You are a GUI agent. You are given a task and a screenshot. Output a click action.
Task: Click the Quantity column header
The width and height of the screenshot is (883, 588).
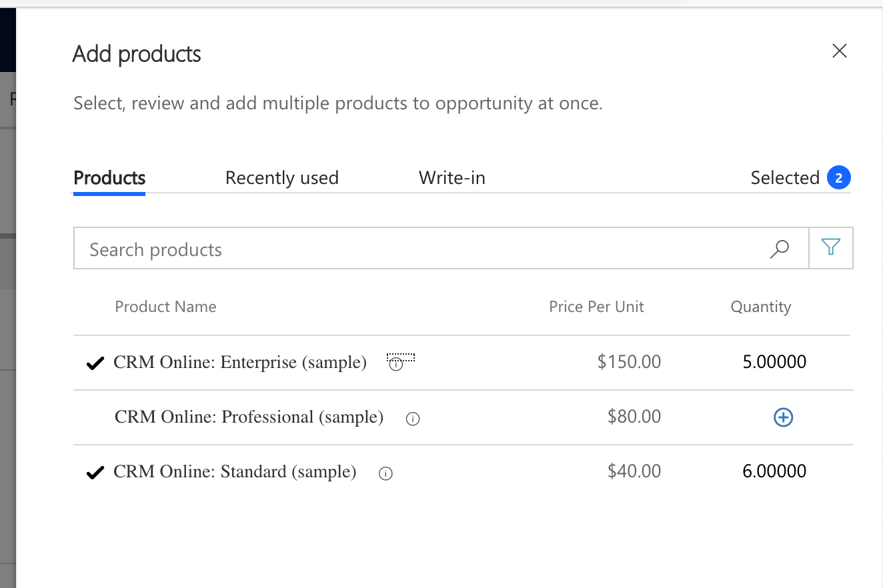pyautogui.click(x=761, y=307)
